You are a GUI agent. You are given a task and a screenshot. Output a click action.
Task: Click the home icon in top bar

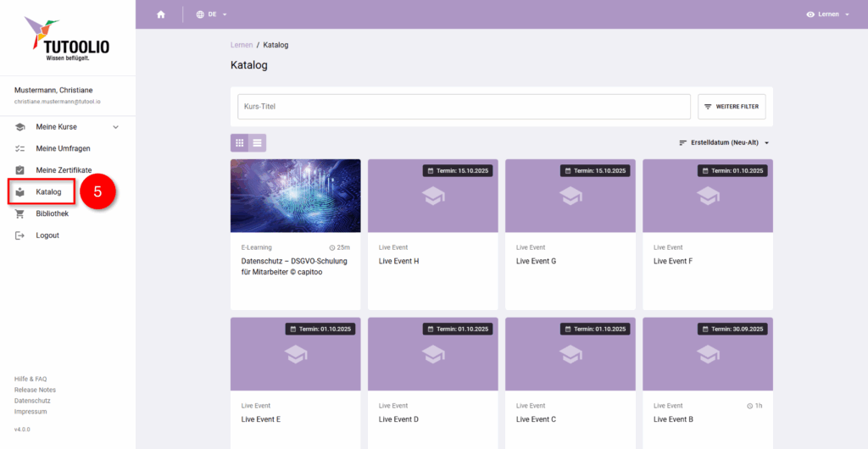click(x=161, y=14)
